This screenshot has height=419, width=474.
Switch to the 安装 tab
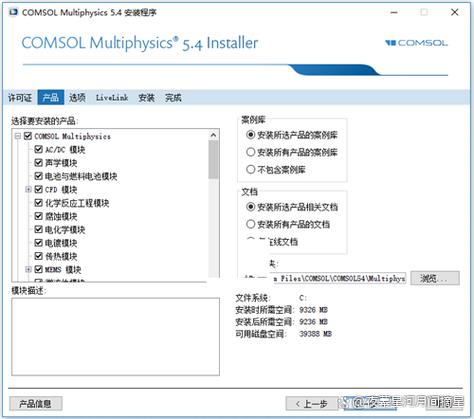[x=146, y=98]
